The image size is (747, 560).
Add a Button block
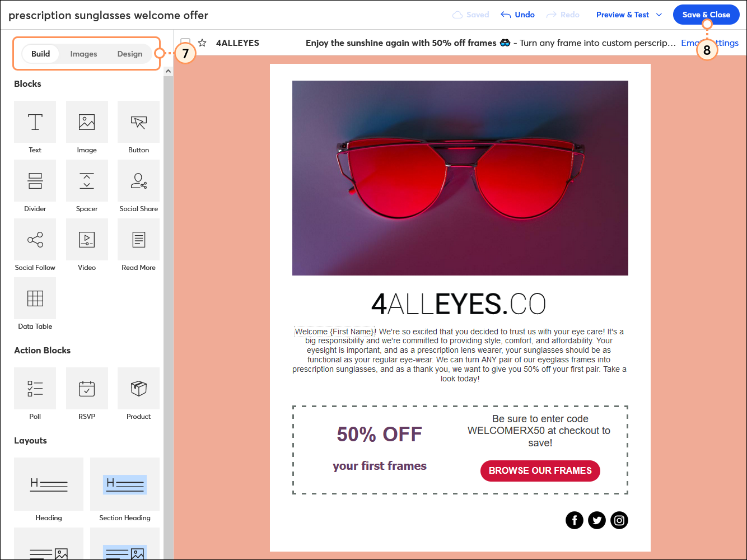pos(138,122)
